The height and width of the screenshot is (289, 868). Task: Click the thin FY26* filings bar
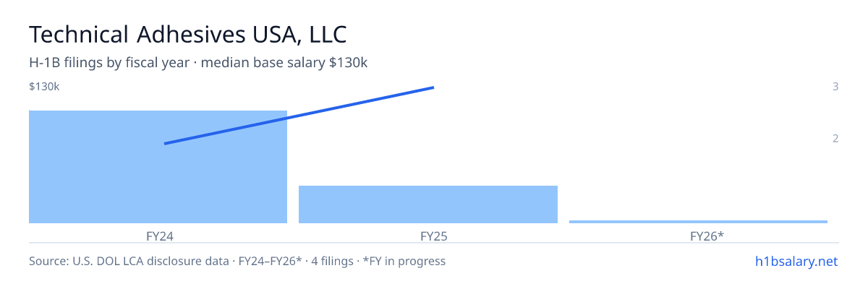(698, 222)
